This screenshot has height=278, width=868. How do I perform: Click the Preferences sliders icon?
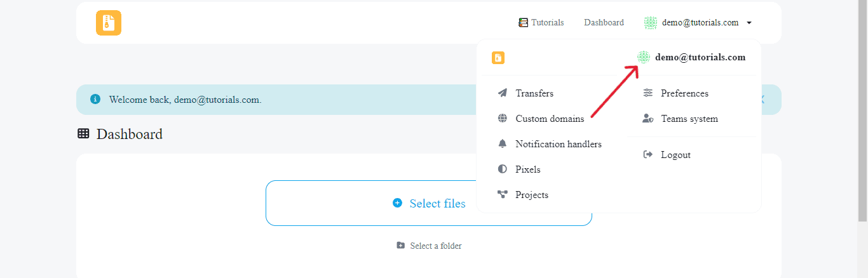tap(648, 93)
